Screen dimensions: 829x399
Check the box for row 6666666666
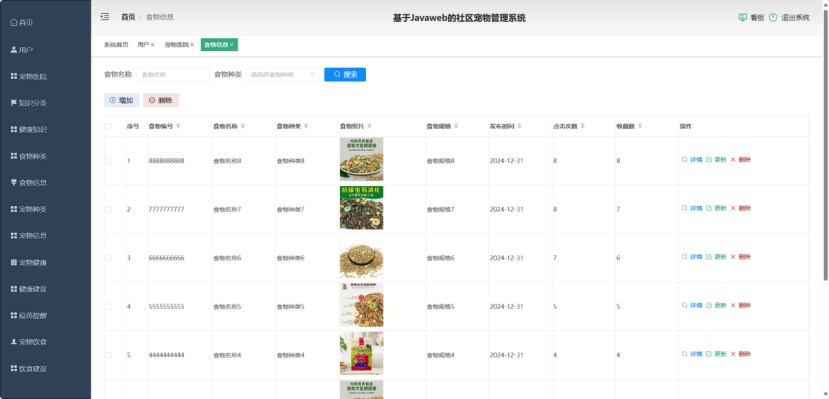108,258
